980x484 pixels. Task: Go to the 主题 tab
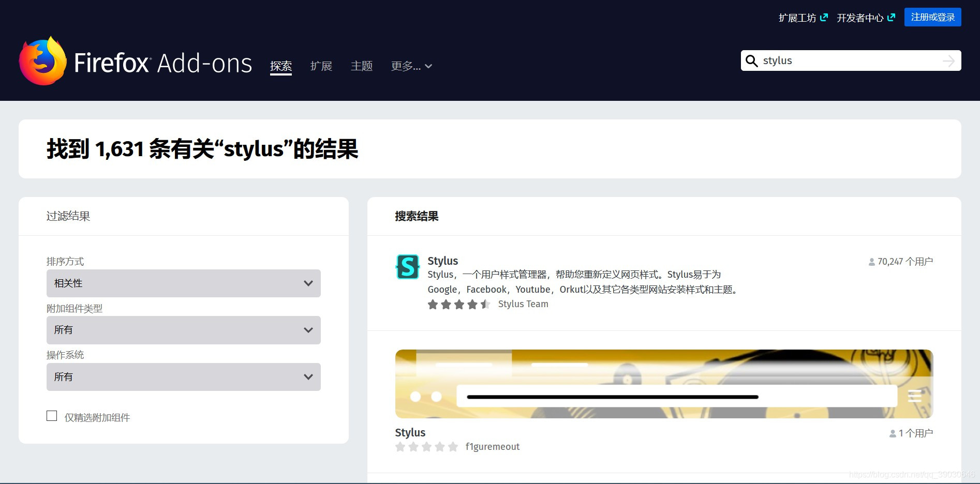pyautogui.click(x=362, y=66)
